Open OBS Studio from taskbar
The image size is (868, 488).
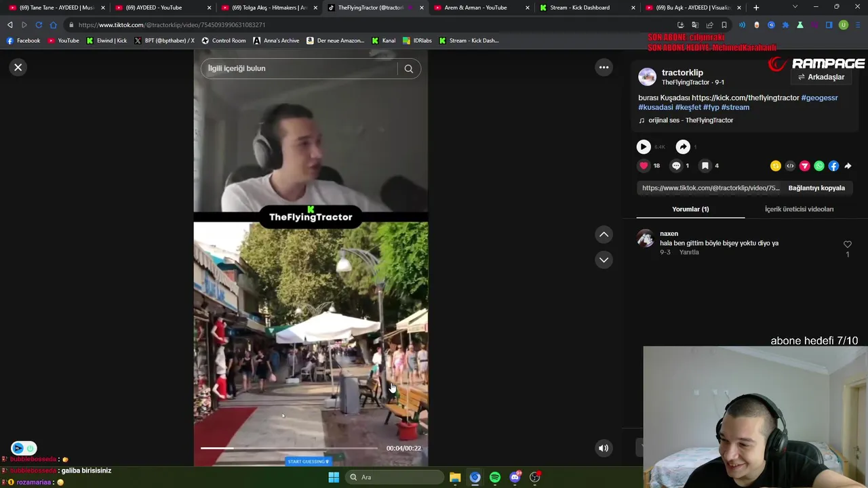click(535, 477)
